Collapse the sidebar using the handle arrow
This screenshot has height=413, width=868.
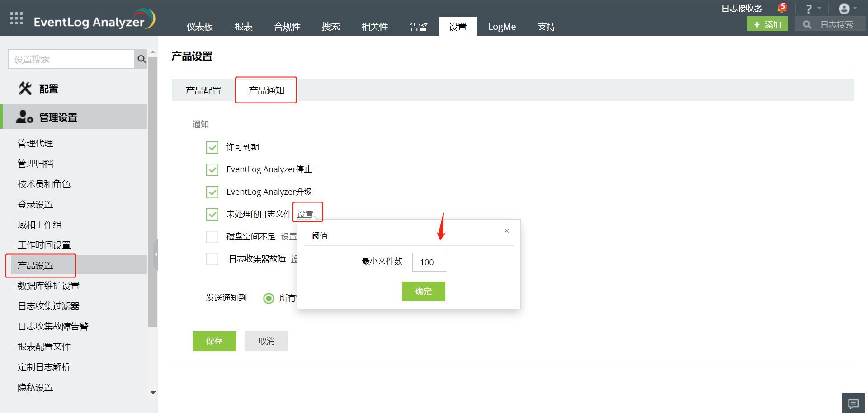point(156,254)
